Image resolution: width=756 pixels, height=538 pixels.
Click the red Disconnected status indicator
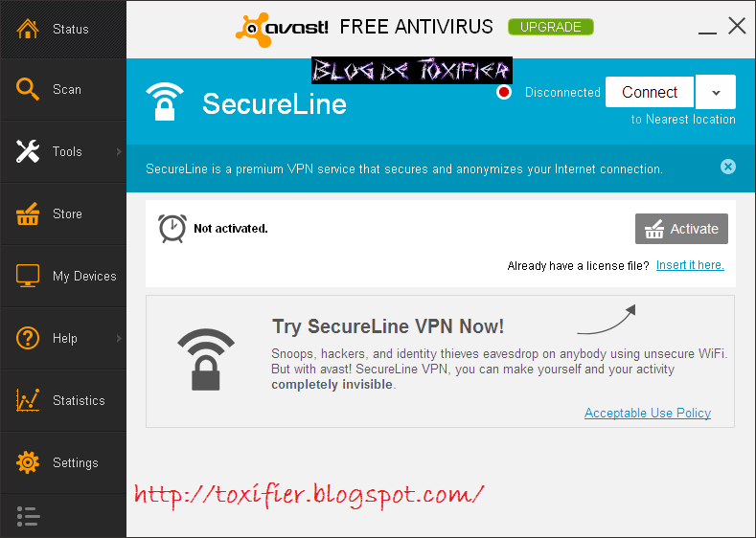(504, 92)
